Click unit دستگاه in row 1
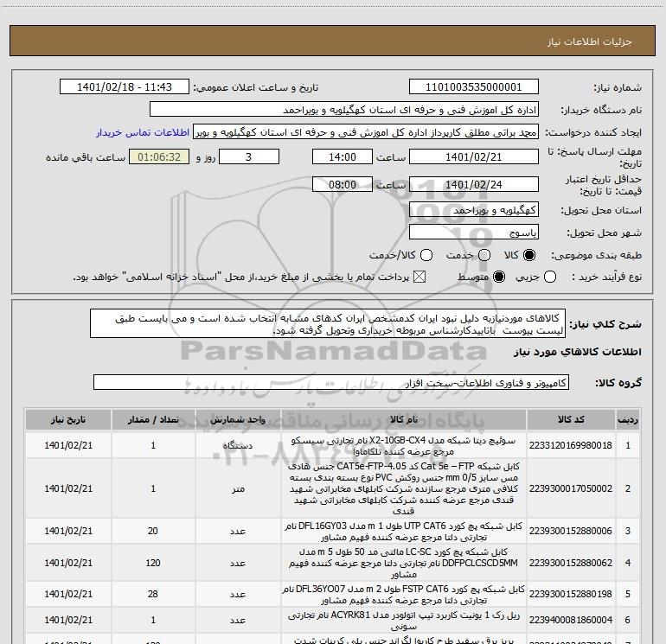Screen dimensions: 666x644 tap(238, 446)
